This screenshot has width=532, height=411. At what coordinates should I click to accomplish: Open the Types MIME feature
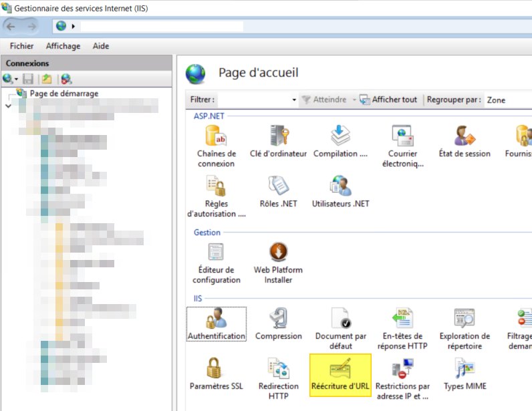pyautogui.click(x=464, y=374)
